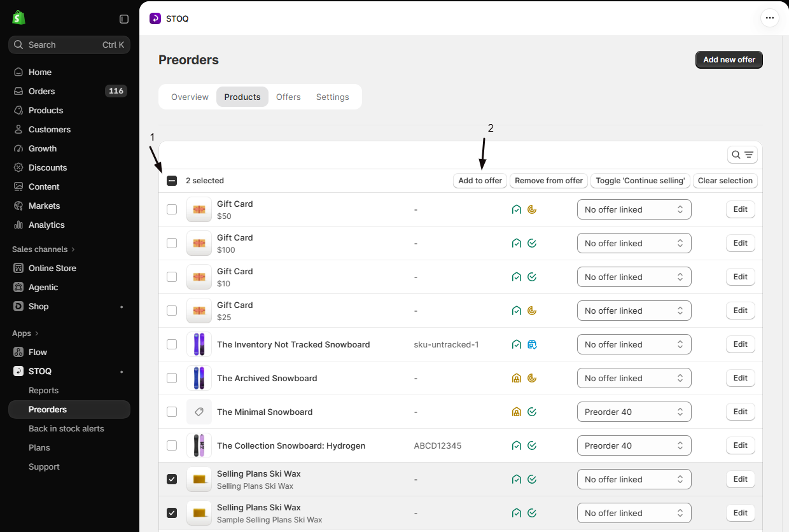Open the three-dot more actions menu

pyautogui.click(x=770, y=18)
